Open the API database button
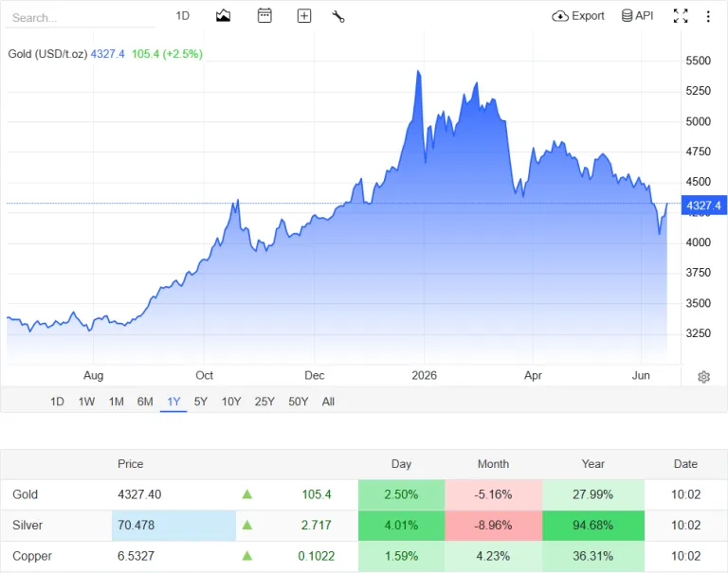The height and width of the screenshot is (573, 728). tap(637, 16)
